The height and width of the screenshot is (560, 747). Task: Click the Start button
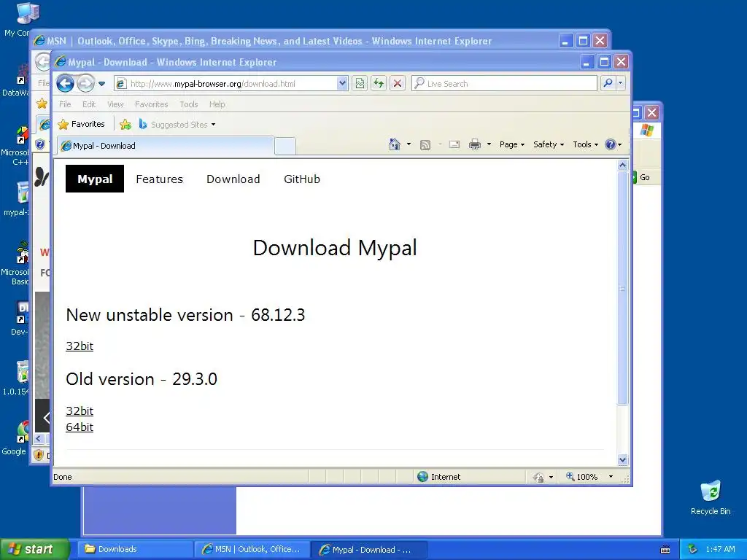tap(34, 550)
